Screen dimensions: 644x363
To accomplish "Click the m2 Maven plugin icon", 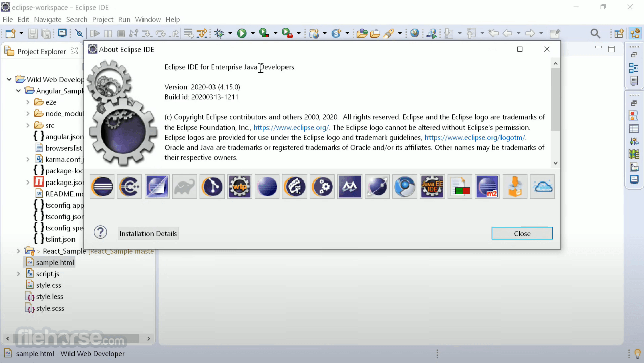I will click(x=487, y=187).
